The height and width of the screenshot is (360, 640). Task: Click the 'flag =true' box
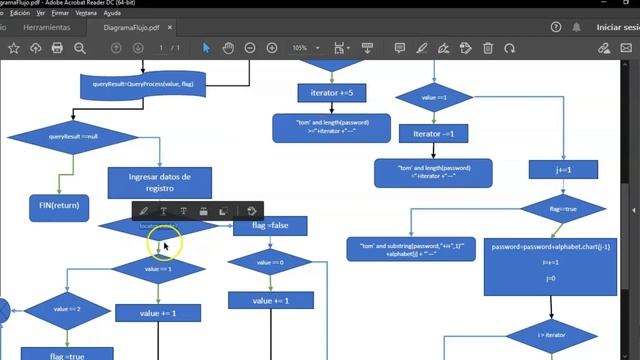pyautogui.click(x=67, y=354)
